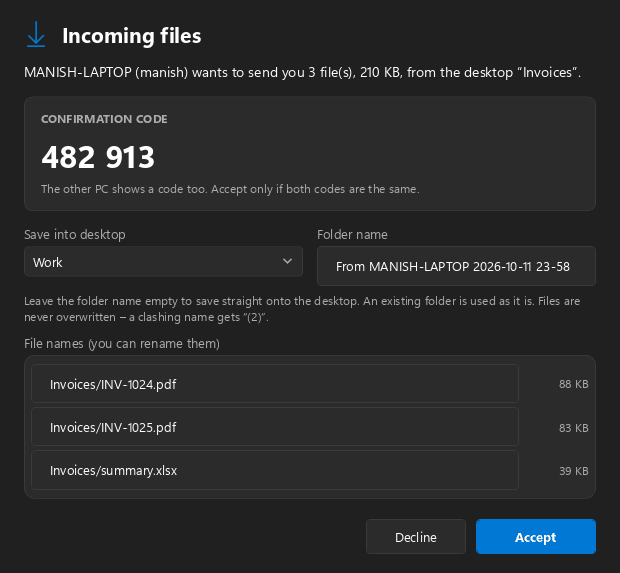
Task: Open the Save into desktop dropdown
Action: coord(163,262)
